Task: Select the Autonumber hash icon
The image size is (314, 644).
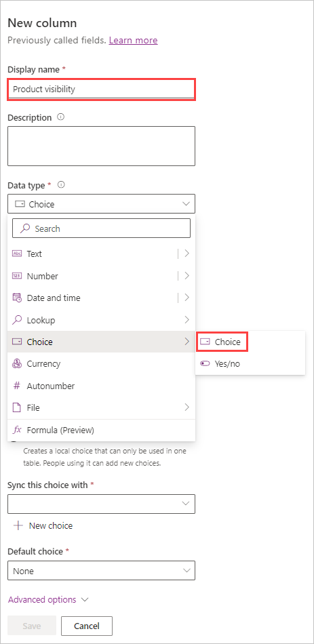Action: click(17, 386)
